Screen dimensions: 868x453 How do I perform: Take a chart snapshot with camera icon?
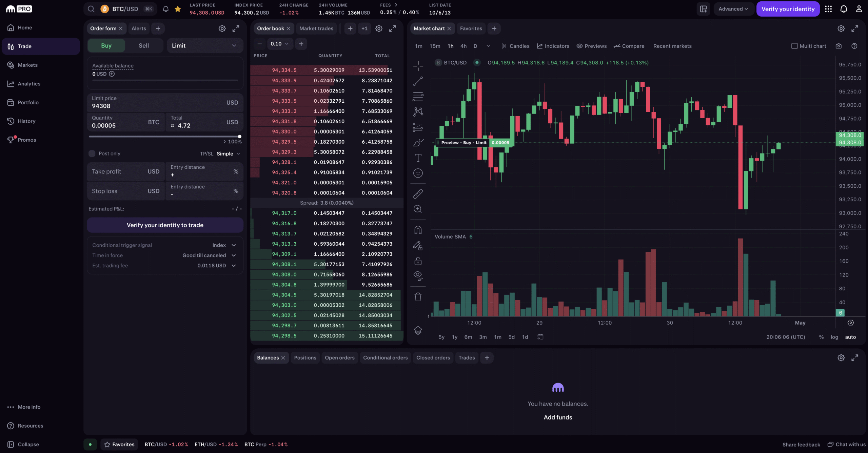tap(839, 46)
